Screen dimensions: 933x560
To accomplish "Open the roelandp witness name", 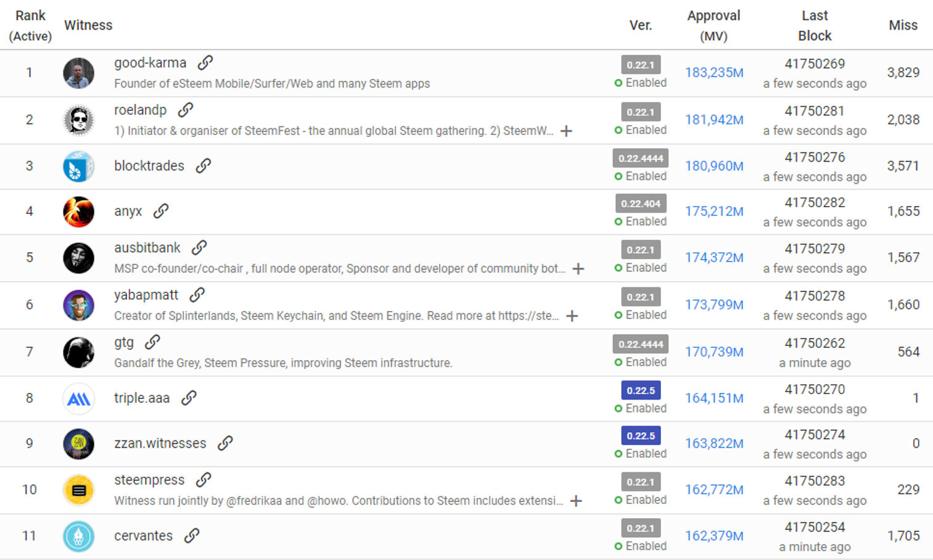I will (140, 110).
